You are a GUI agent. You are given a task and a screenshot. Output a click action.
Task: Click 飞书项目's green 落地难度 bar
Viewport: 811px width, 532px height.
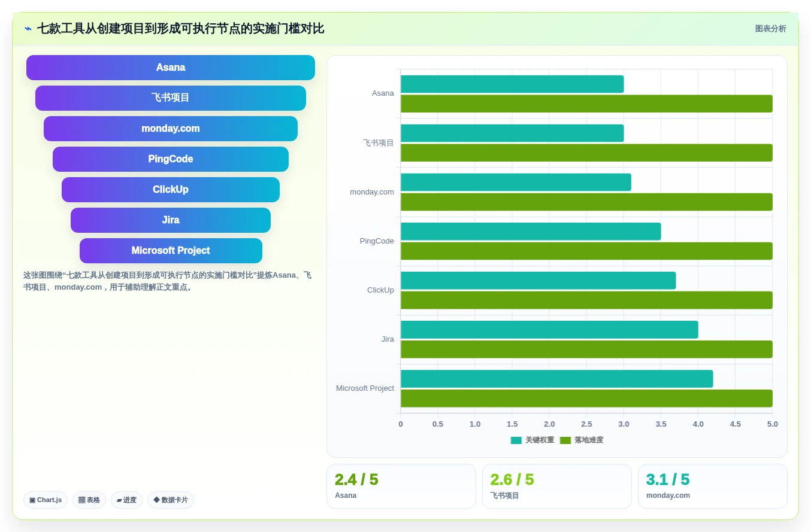click(586, 153)
